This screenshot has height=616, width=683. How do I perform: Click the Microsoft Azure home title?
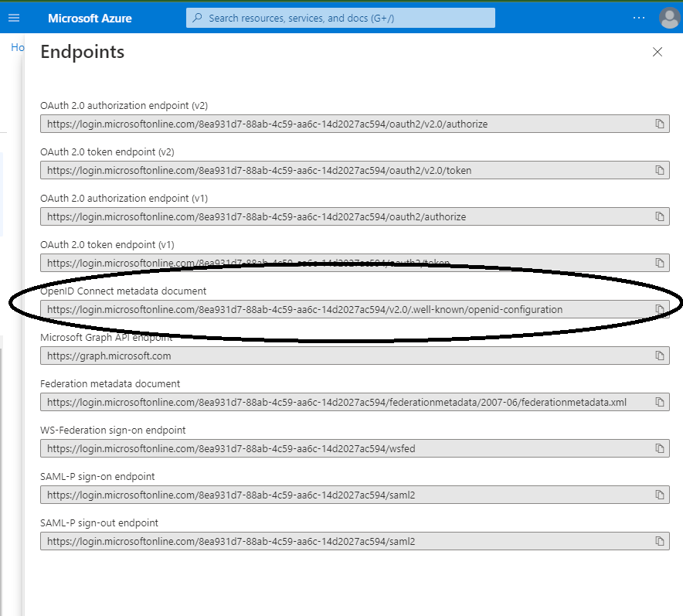(x=90, y=19)
